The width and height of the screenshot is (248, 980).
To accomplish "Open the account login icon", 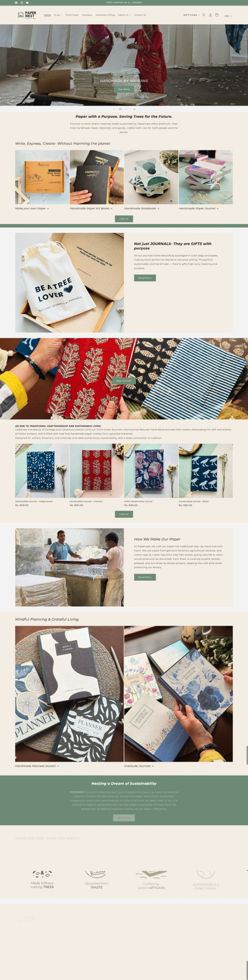I will (210, 15).
